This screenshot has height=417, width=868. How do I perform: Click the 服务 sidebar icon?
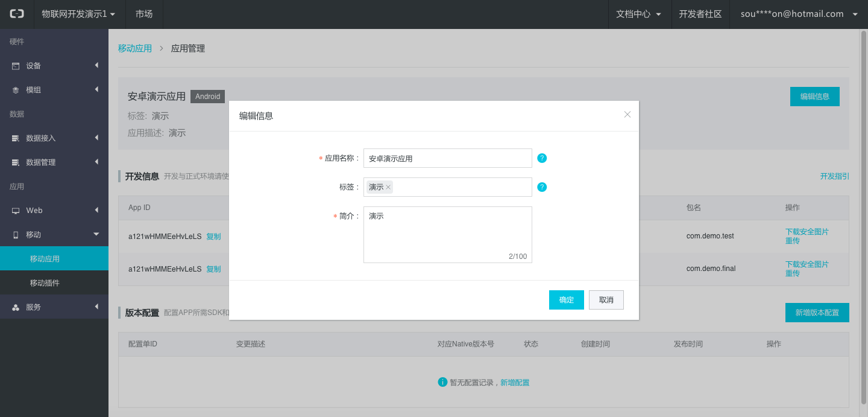(16, 307)
